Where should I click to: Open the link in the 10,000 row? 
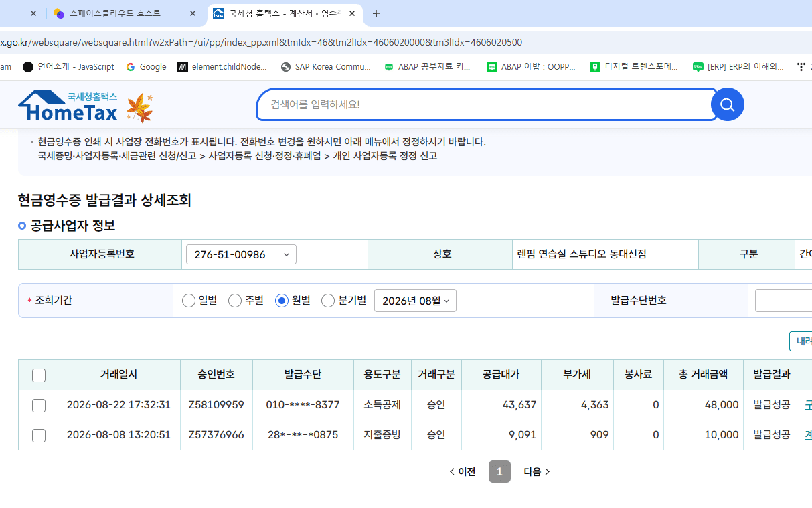point(808,435)
